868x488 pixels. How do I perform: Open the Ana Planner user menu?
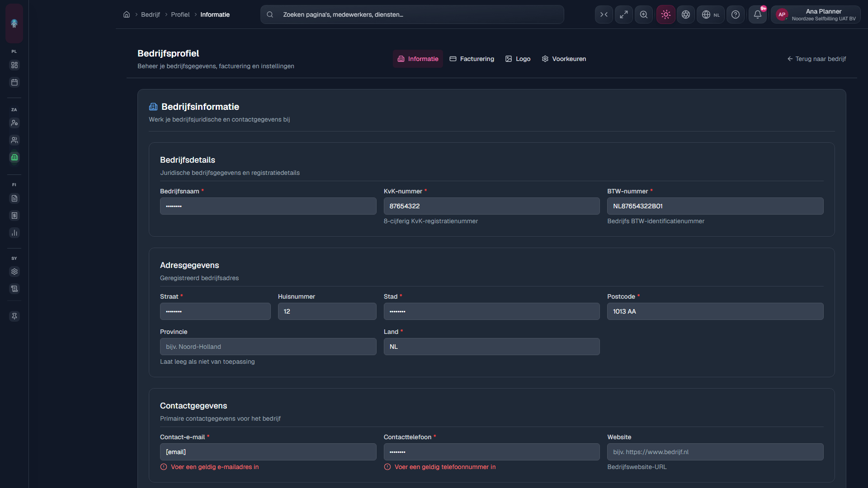coord(816,14)
